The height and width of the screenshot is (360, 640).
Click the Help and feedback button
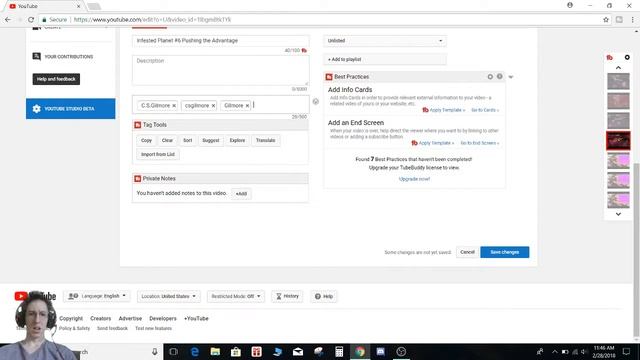pos(56,79)
